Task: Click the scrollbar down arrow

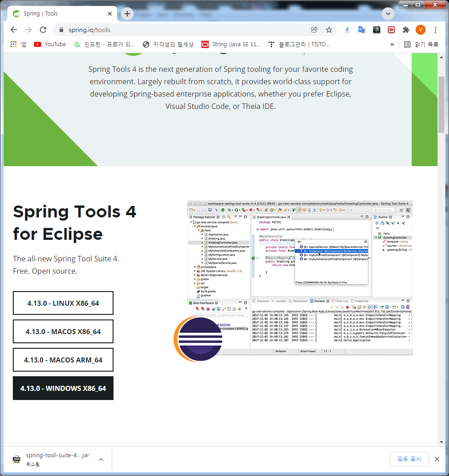Action: [441, 442]
